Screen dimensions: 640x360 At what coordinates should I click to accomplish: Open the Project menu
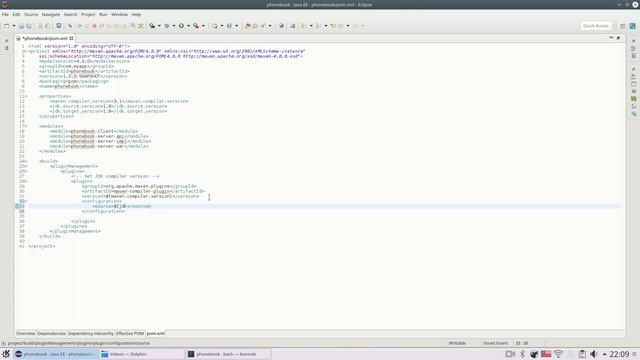click(88, 14)
